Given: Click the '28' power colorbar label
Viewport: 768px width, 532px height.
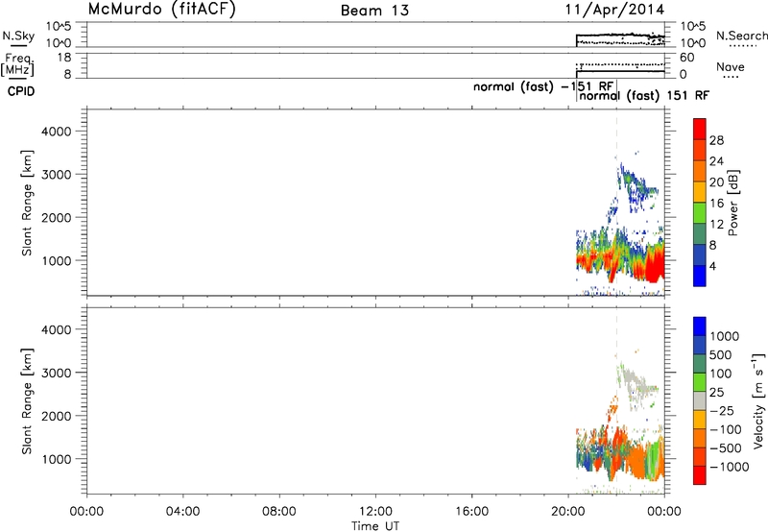Looking at the screenshot, I should 716,140.
